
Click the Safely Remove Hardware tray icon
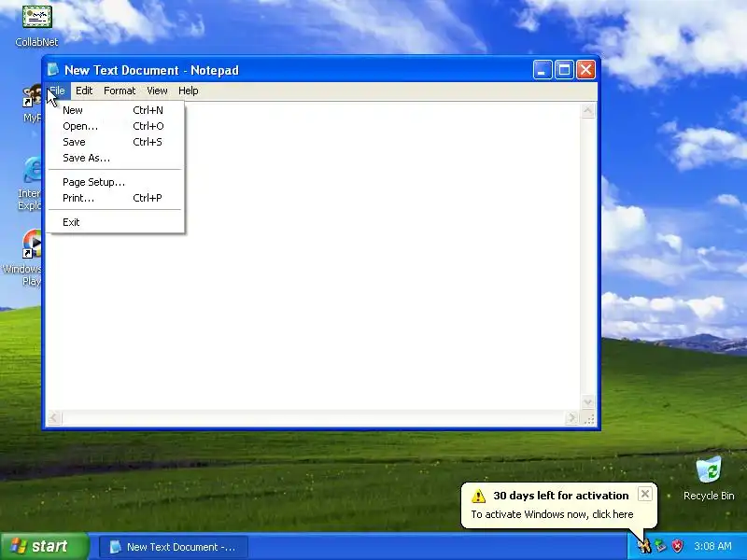pos(660,546)
